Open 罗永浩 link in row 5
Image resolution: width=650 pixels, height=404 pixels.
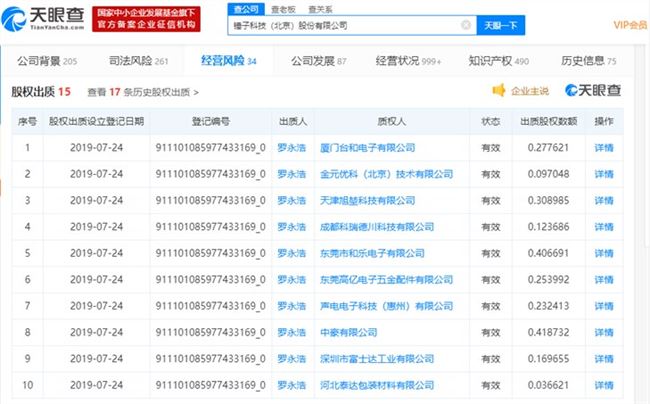pos(292,253)
